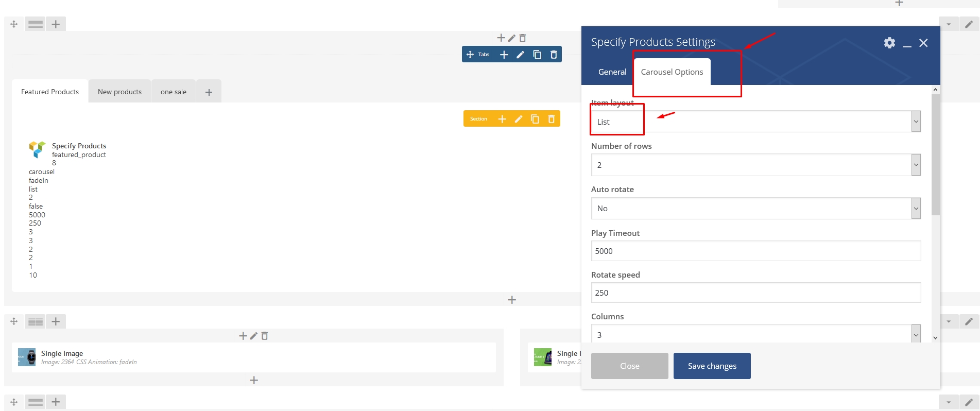
Task: Open the settings gear in Specify Products panel
Action: pos(889,43)
